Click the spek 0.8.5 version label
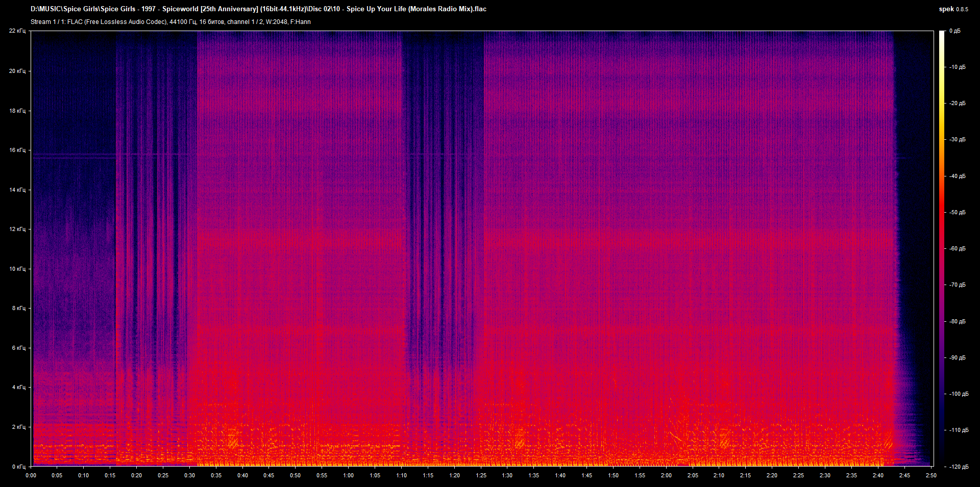Image resolution: width=980 pixels, height=487 pixels. click(x=953, y=9)
